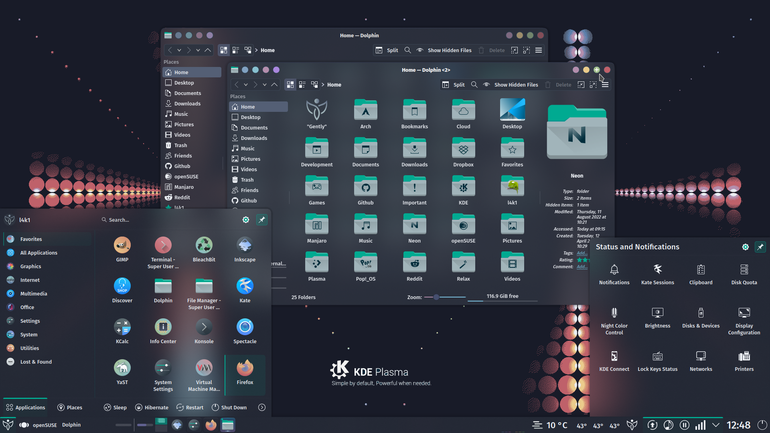Launch Kate text editor
This screenshot has width=770, height=433.
coord(245,290)
